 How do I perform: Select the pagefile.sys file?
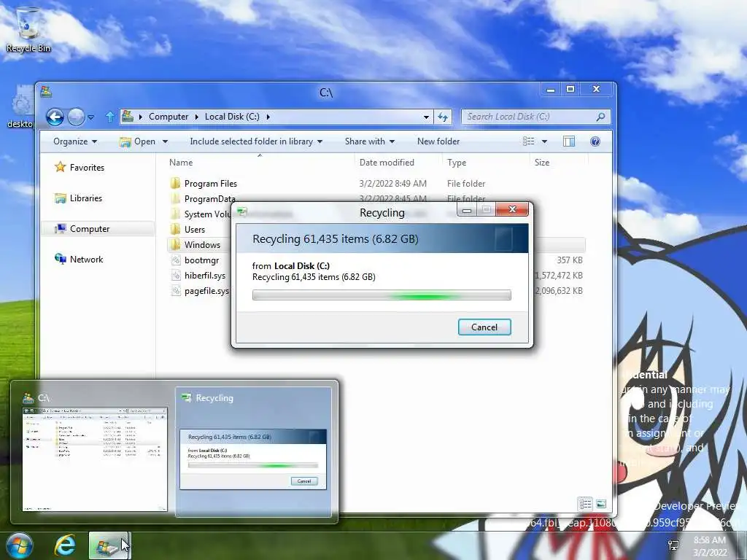point(206,291)
